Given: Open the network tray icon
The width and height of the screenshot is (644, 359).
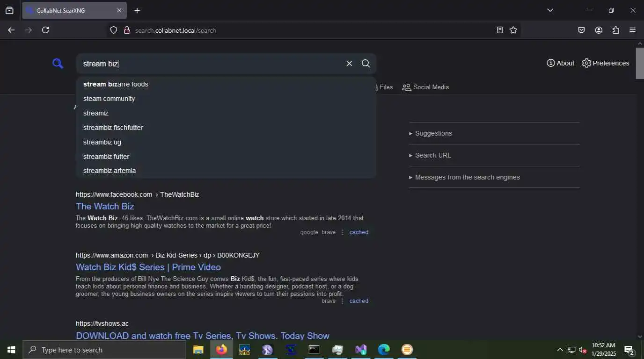Looking at the screenshot, I should point(571,350).
